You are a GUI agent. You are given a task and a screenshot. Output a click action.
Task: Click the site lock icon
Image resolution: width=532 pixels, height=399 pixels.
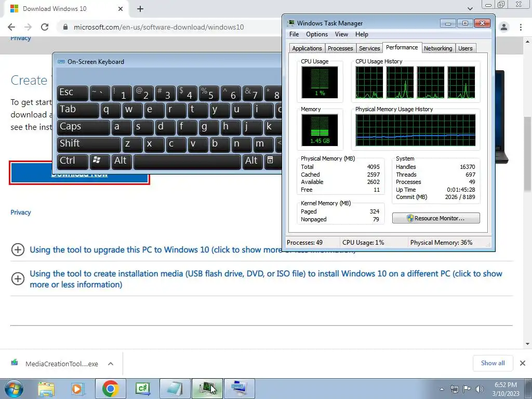(x=65, y=27)
